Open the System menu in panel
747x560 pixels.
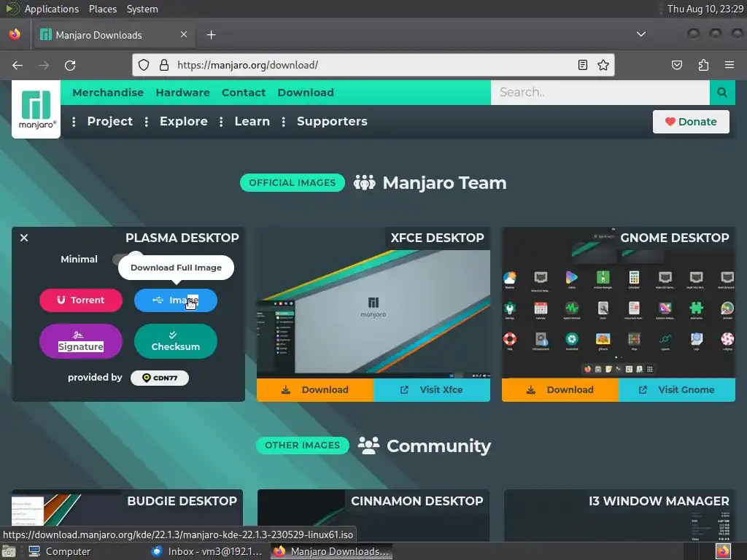(142, 9)
